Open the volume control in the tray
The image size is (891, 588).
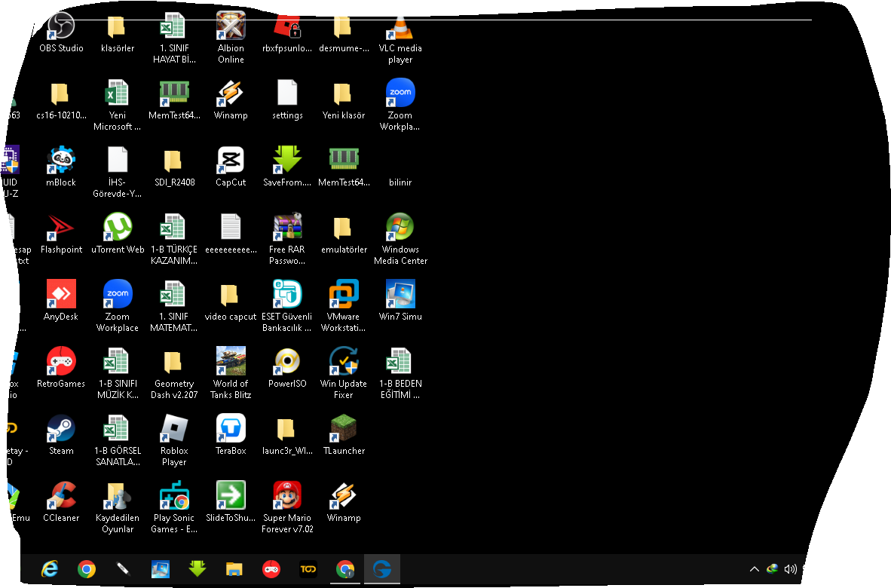click(x=790, y=568)
